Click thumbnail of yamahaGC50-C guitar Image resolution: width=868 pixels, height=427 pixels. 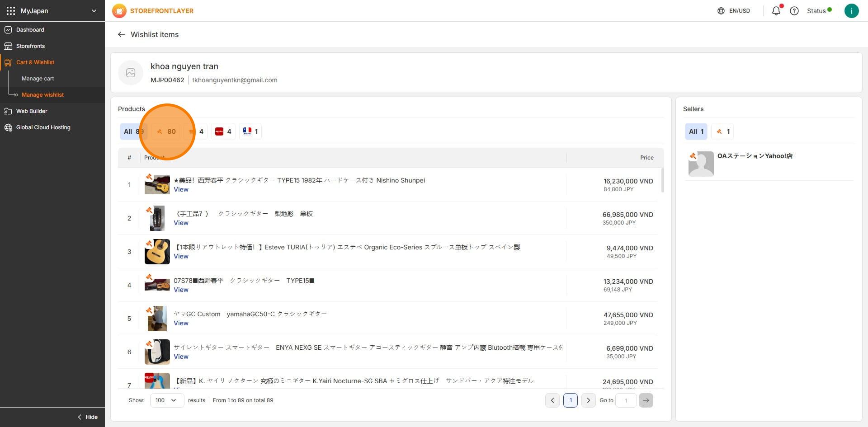click(x=157, y=319)
